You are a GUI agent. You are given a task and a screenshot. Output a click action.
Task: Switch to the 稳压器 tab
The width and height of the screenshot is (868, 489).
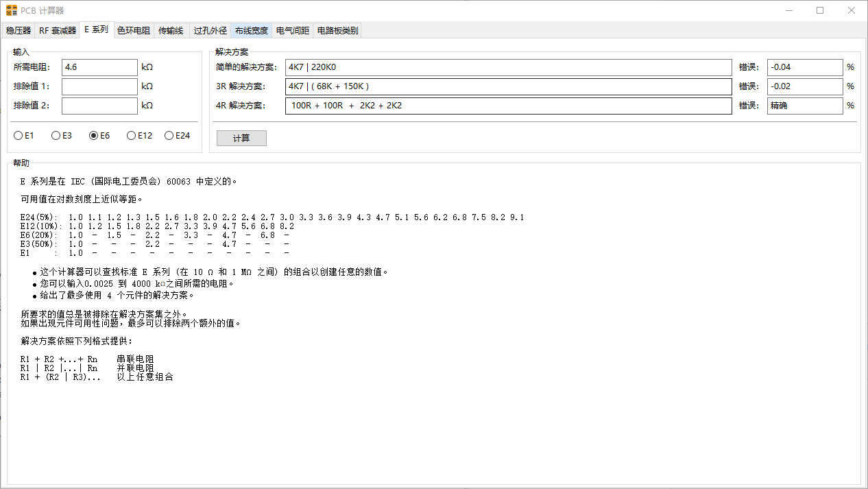(19, 31)
